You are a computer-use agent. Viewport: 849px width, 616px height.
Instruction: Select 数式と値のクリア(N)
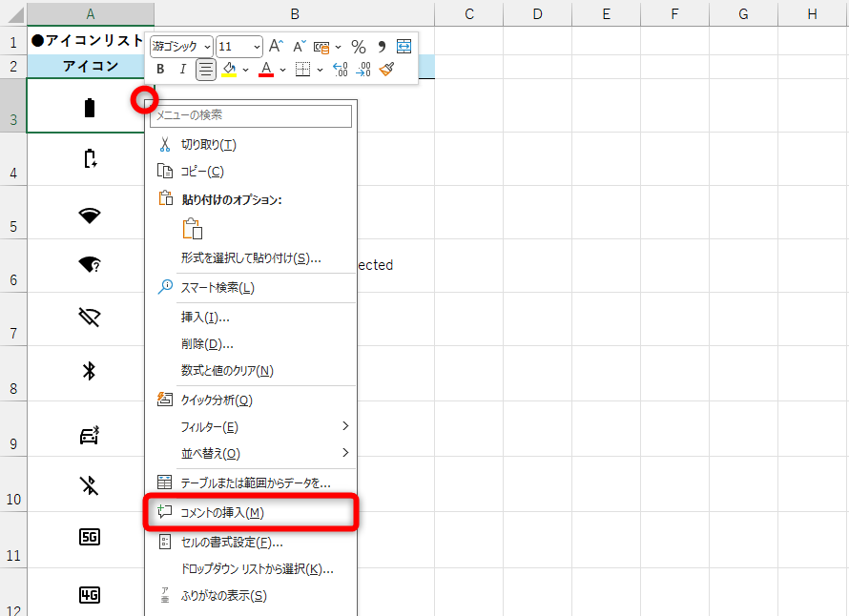[251, 370]
